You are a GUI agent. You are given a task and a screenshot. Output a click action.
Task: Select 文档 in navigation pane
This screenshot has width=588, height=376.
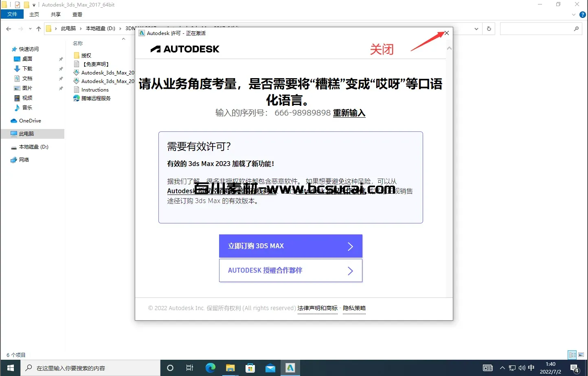[x=27, y=78]
